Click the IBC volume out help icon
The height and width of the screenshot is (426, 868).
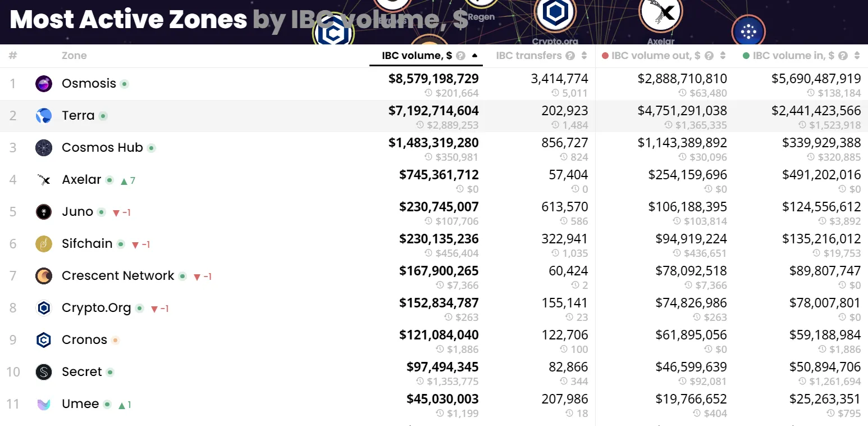pyautogui.click(x=709, y=56)
